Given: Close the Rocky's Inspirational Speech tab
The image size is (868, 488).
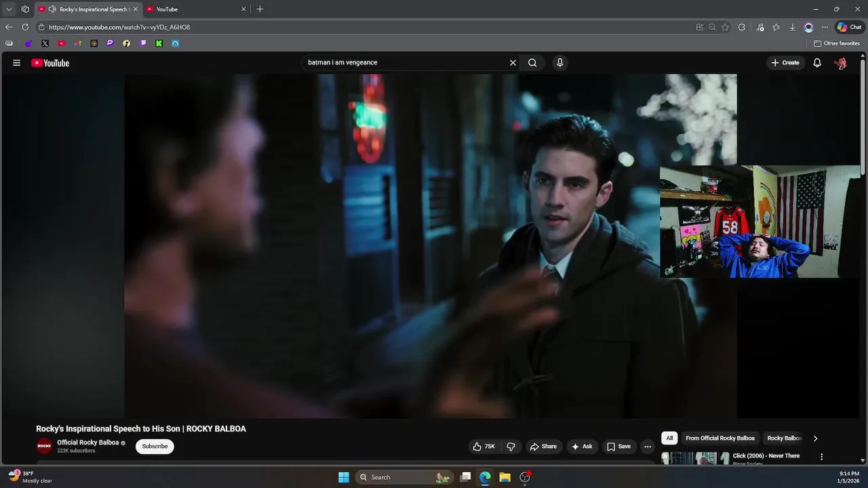Looking at the screenshot, I should coord(135,9).
